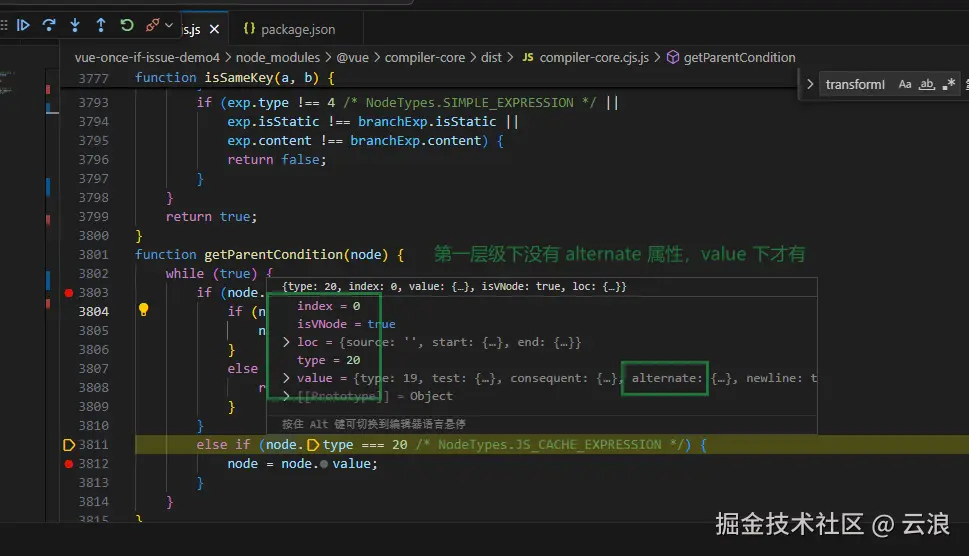Open getParentCondition symbol breadcrumb
This screenshot has height=556, width=969.
click(x=739, y=57)
